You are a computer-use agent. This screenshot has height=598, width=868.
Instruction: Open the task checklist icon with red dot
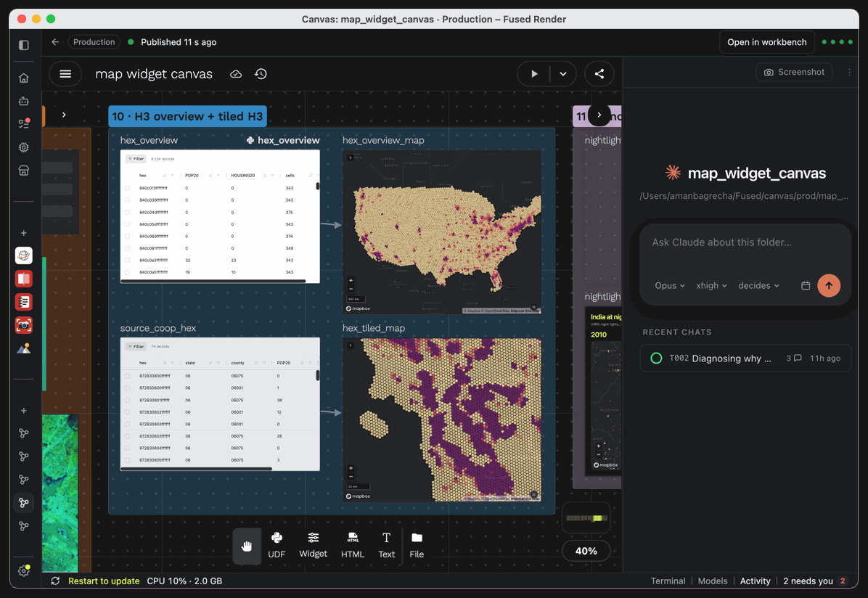tap(24, 124)
